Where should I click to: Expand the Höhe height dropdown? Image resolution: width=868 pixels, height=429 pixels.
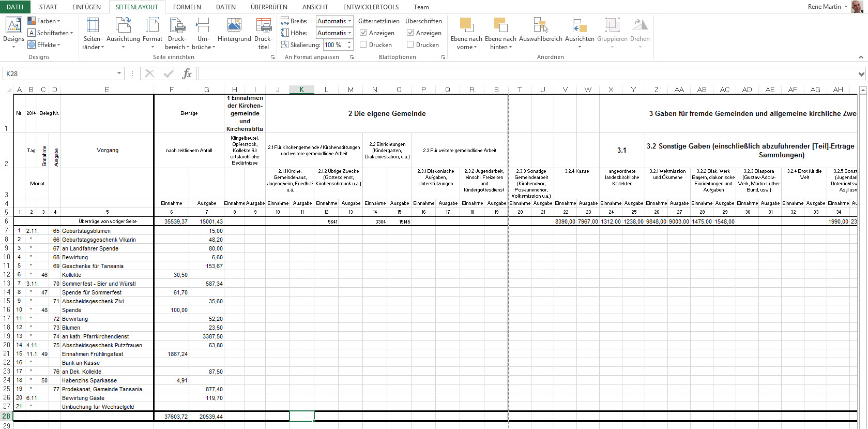pos(350,33)
